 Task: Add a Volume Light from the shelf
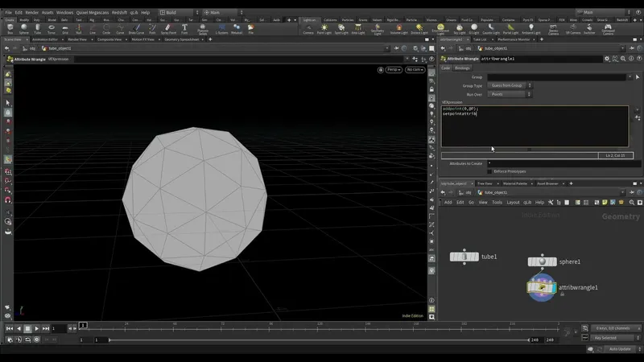(398, 29)
